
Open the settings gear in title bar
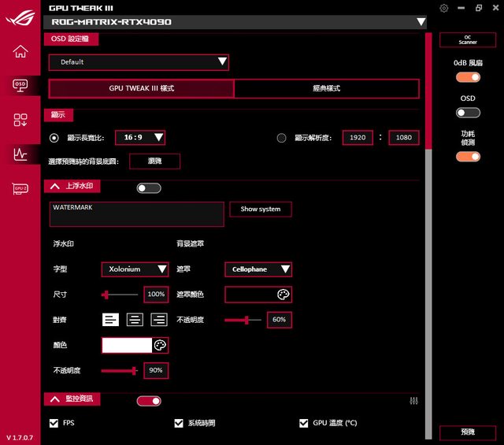click(444, 8)
